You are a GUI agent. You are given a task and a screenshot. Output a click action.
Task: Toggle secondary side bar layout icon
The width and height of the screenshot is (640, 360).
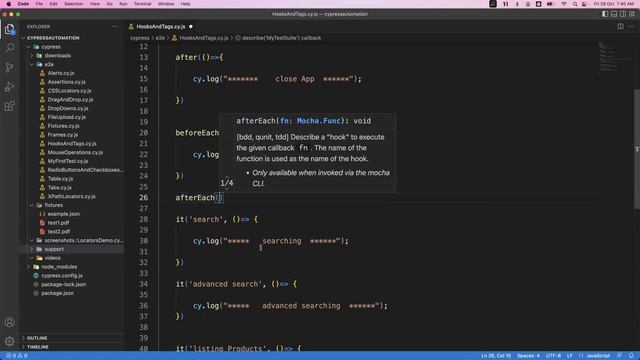click(623, 14)
